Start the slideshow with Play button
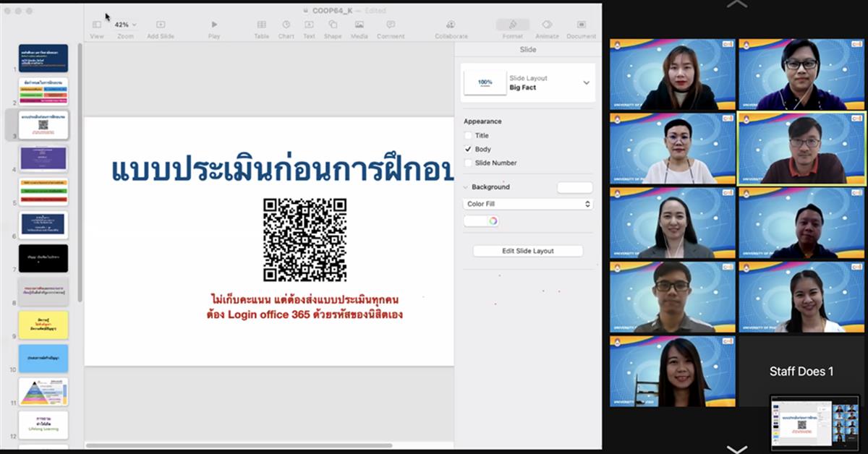 (x=214, y=25)
